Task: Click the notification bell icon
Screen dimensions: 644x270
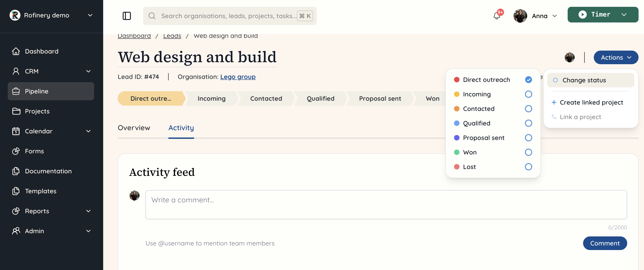Action: 497,16
